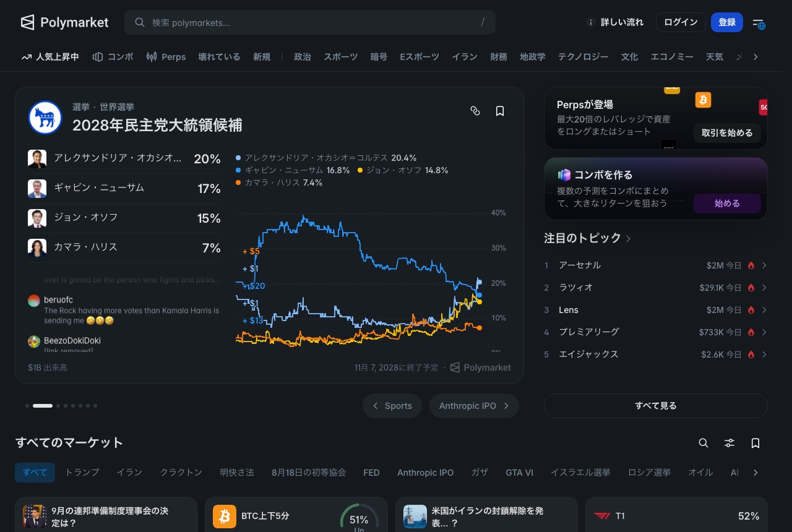792x532 pixels.
Task: Go to the next Anthropic IPO slide
Action: point(474,406)
